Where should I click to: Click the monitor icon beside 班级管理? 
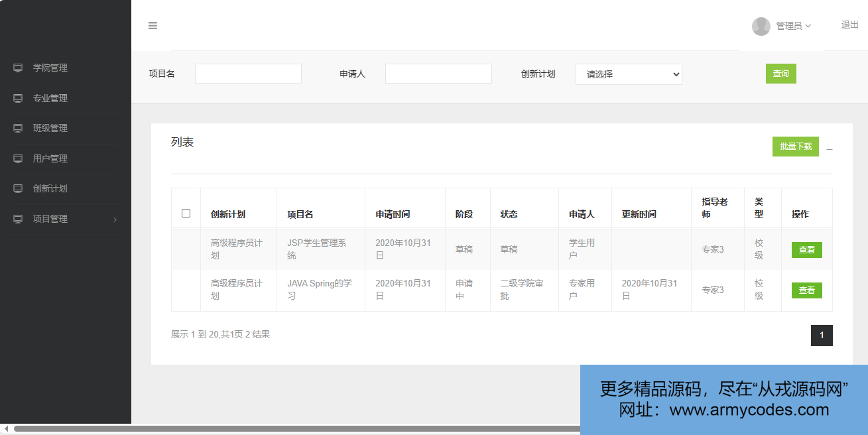point(18,128)
